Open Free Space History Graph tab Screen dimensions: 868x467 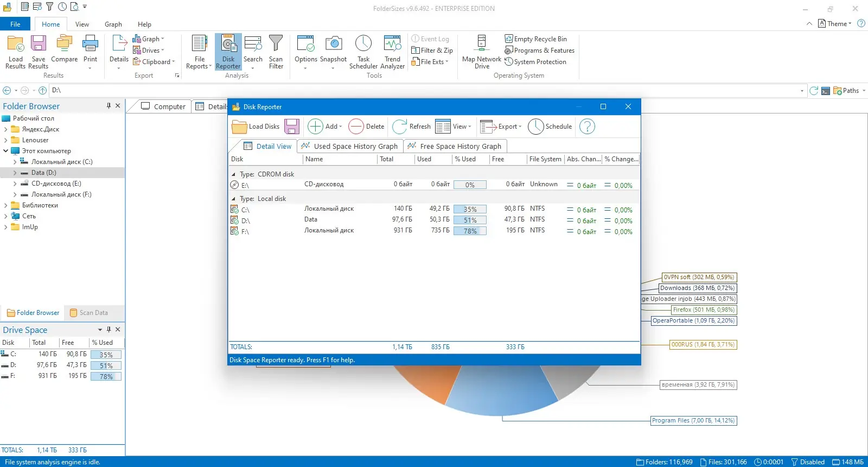coord(455,146)
